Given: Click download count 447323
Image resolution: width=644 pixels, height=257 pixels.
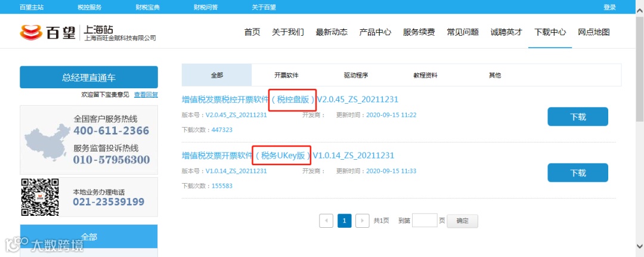Looking at the screenshot, I should click(x=222, y=130).
